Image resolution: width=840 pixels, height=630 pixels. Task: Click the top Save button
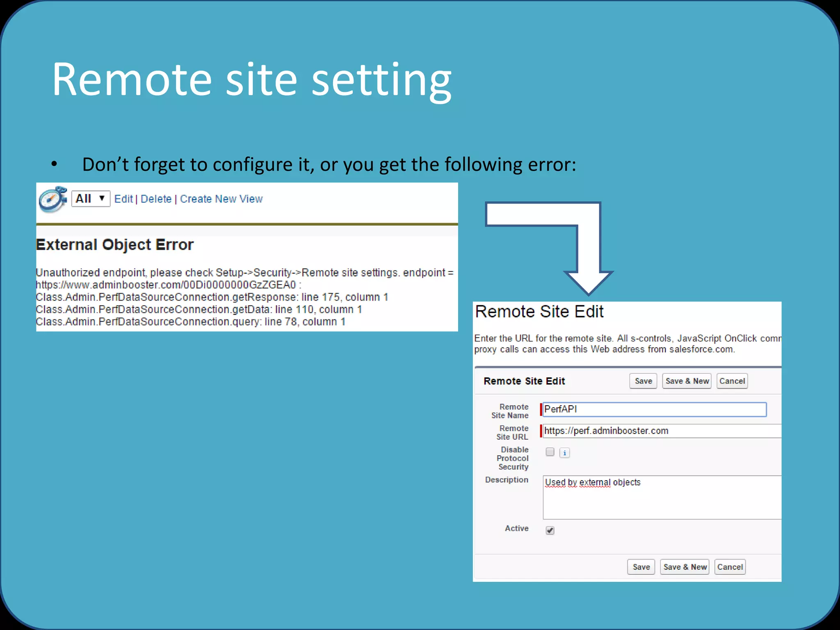643,381
